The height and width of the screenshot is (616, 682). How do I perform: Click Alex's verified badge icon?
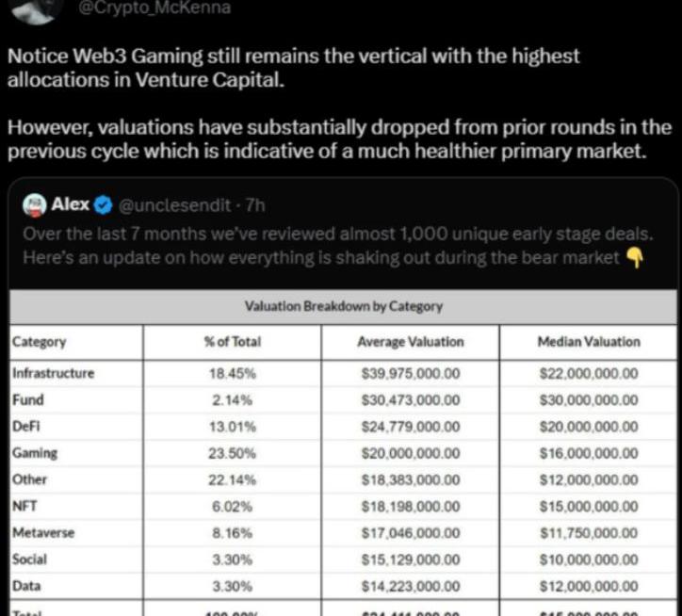pos(103,205)
